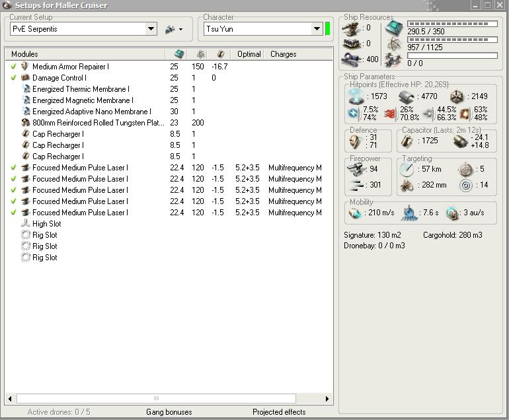Click the Effective HP 20,269 heading
This screenshot has height=420, width=509.
click(x=399, y=85)
